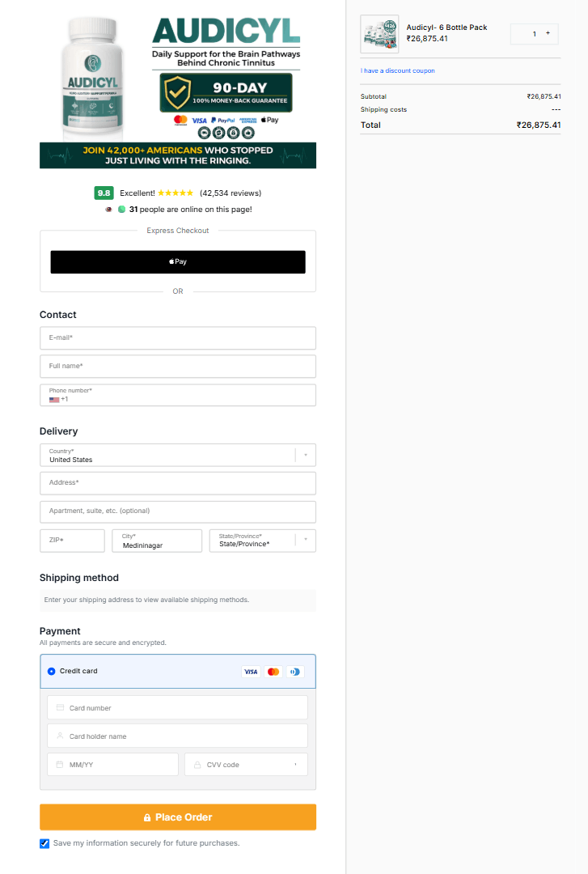Click the Shipping method heading
588x874 pixels.
tap(79, 578)
